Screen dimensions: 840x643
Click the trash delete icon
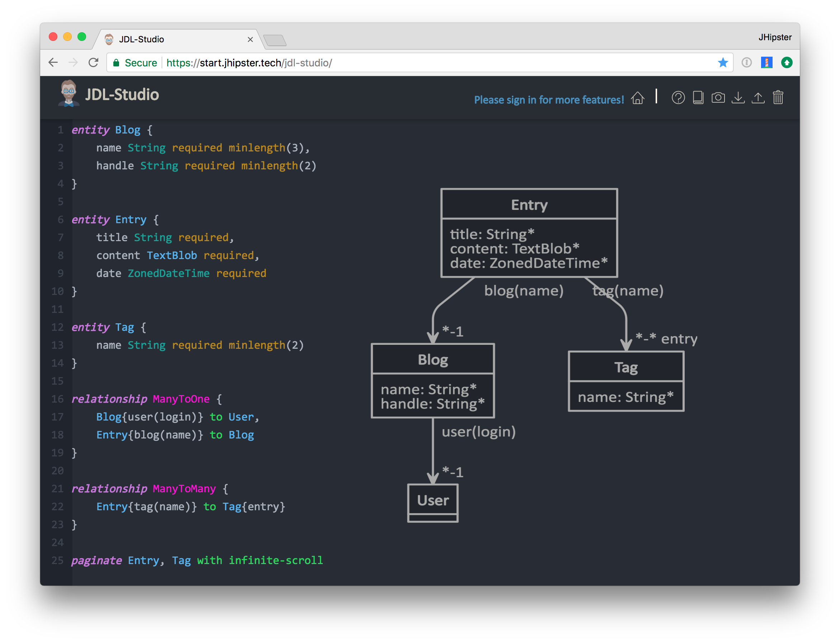778,98
